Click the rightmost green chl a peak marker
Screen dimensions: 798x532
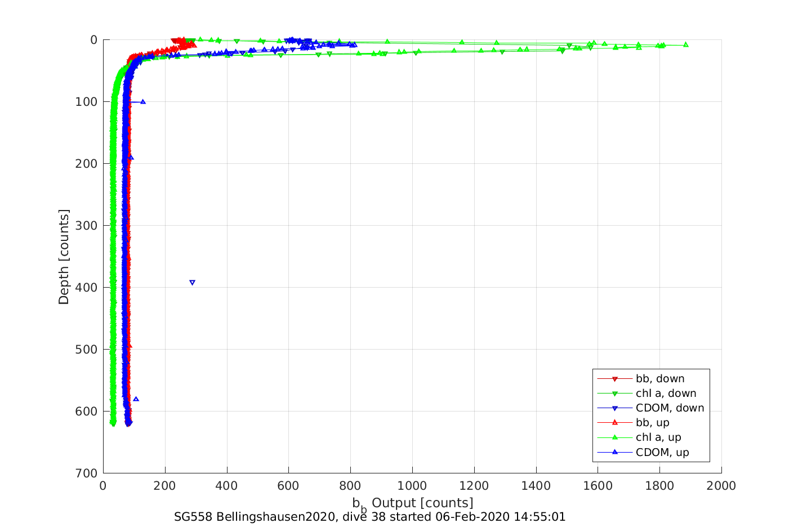click(x=685, y=44)
